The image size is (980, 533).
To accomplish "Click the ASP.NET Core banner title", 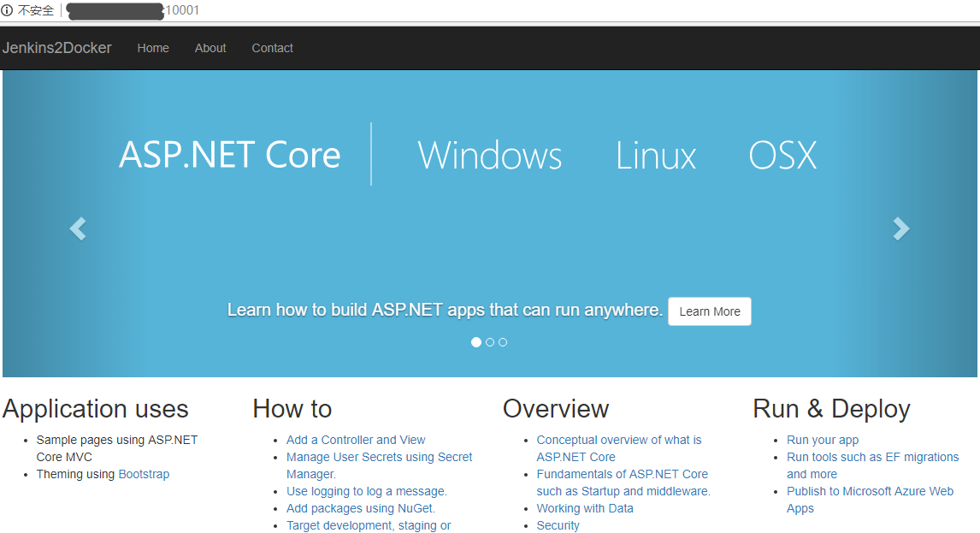I will (230, 155).
